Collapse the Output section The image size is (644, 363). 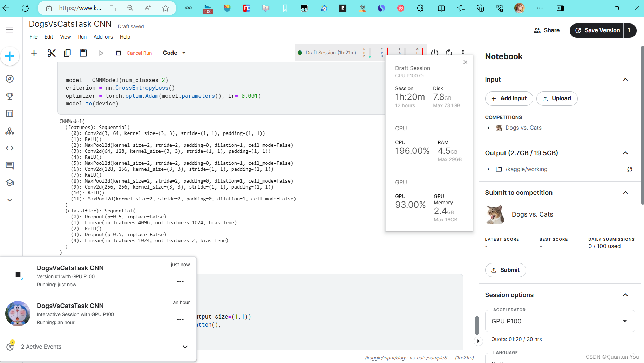[x=625, y=153]
